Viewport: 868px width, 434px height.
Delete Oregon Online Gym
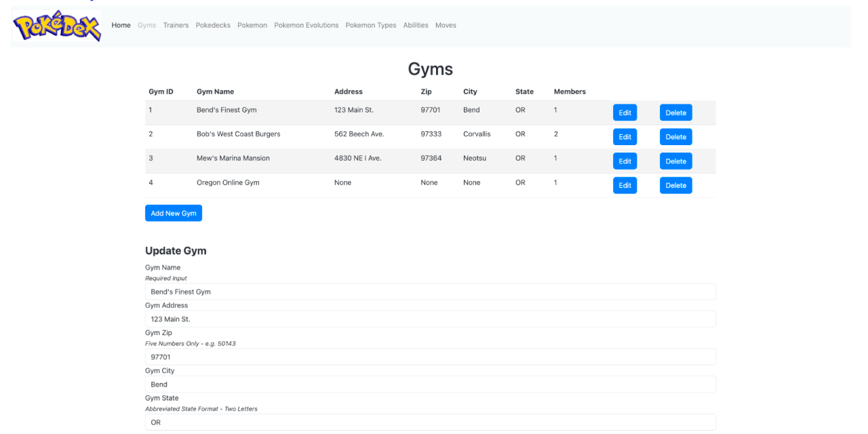click(x=675, y=184)
